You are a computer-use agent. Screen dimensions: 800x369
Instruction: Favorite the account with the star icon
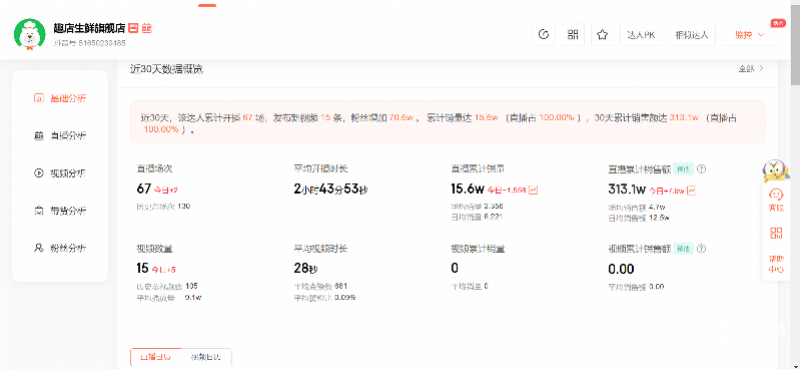603,35
